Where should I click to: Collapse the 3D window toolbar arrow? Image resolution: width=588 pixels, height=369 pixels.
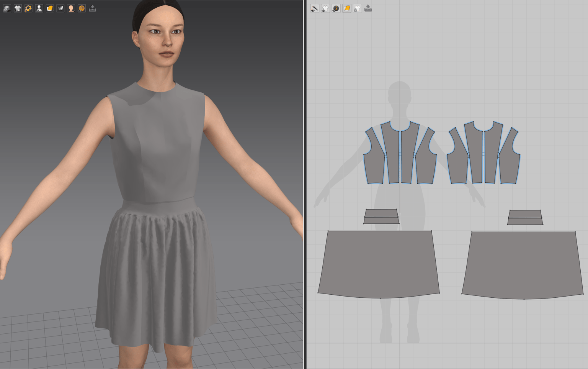pos(93,8)
